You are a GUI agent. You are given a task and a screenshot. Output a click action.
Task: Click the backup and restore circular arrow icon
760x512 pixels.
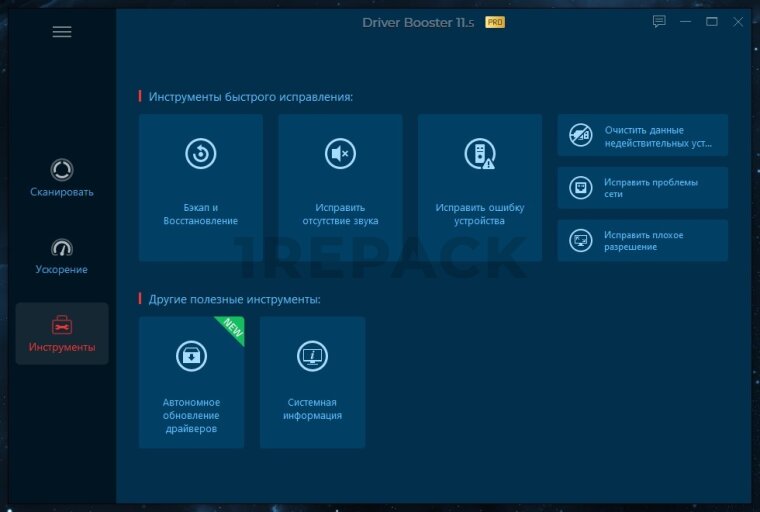pos(201,153)
